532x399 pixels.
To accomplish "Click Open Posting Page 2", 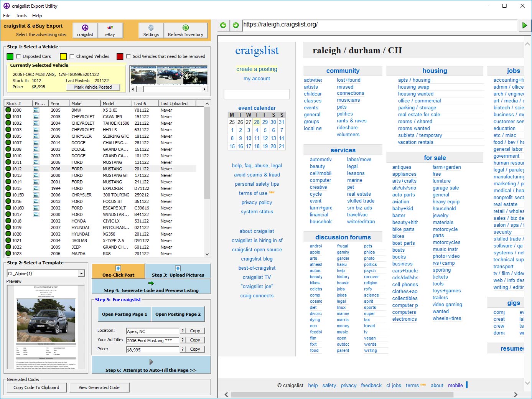I will point(178,314).
